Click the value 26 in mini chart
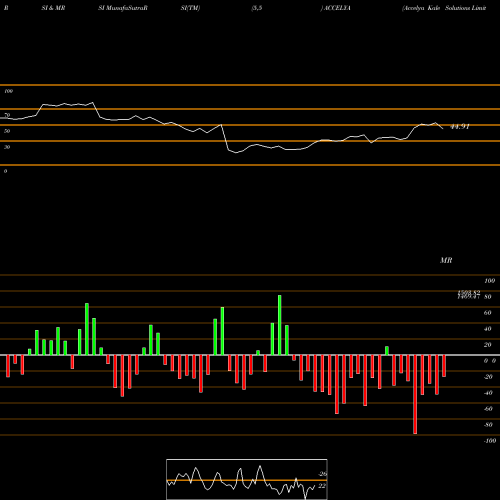Image resolution: width=500 pixels, height=500 pixels. click(322, 474)
